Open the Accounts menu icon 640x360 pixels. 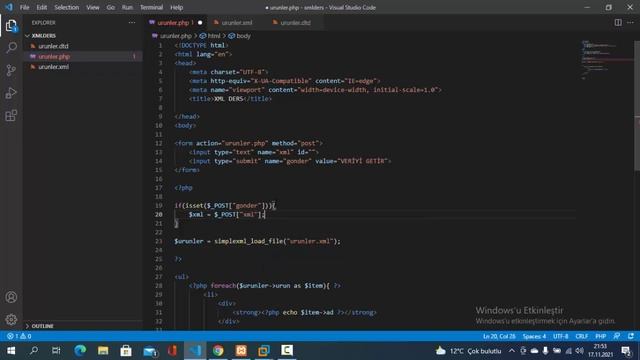[11, 297]
